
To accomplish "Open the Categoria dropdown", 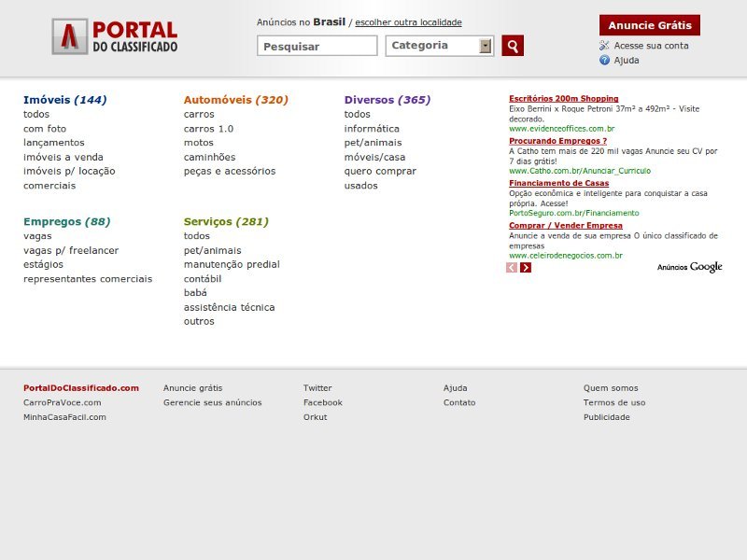I will [439, 46].
